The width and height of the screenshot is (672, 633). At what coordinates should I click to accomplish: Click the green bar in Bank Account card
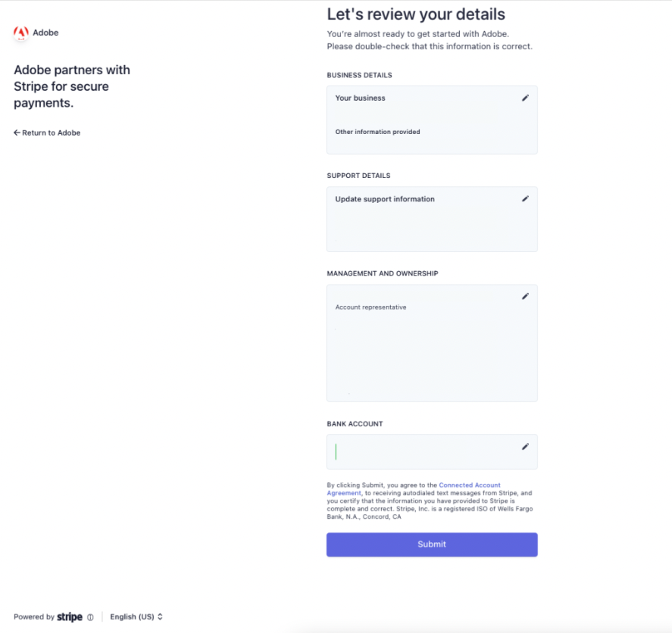tap(336, 451)
